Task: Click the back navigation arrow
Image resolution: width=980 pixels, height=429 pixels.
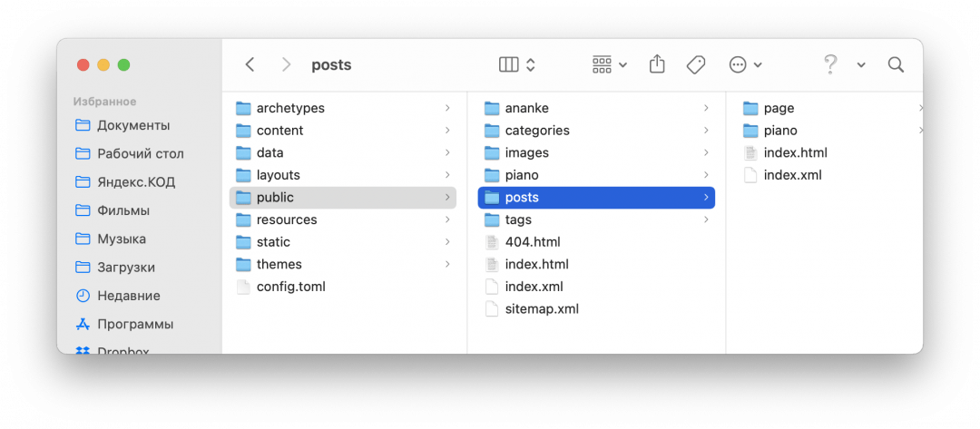Action: 250,64
